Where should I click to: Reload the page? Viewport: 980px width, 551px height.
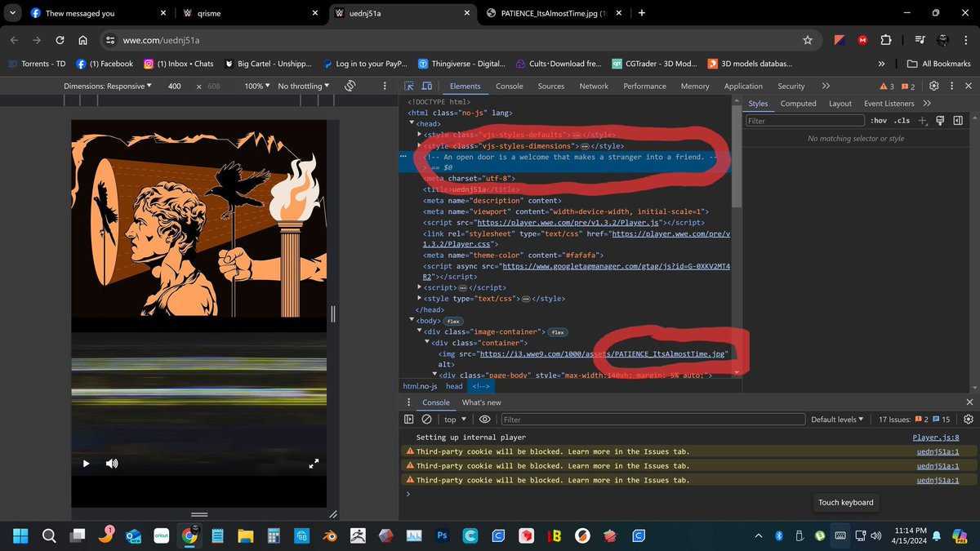(x=60, y=39)
